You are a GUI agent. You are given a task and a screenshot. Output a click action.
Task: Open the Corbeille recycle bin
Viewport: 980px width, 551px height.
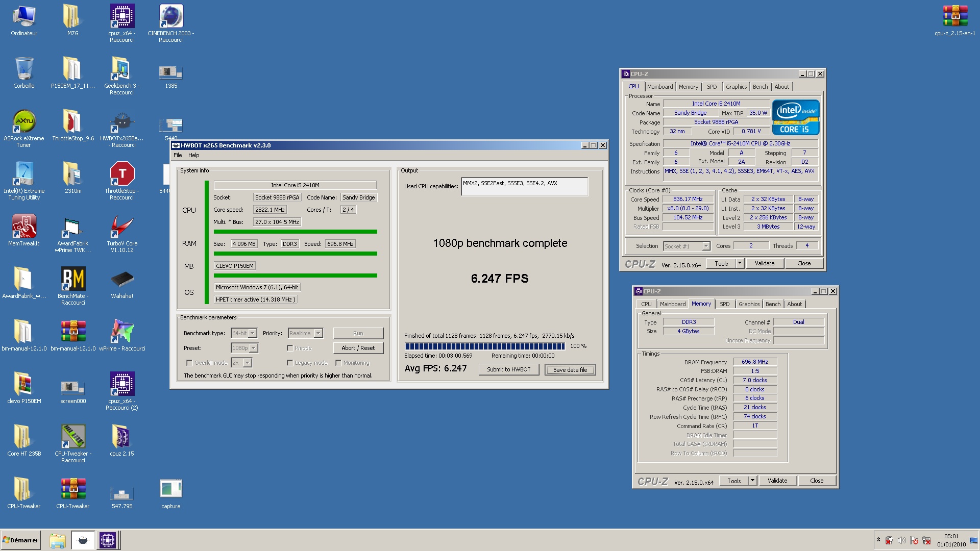pyautogui.click(x=24, y=70)
